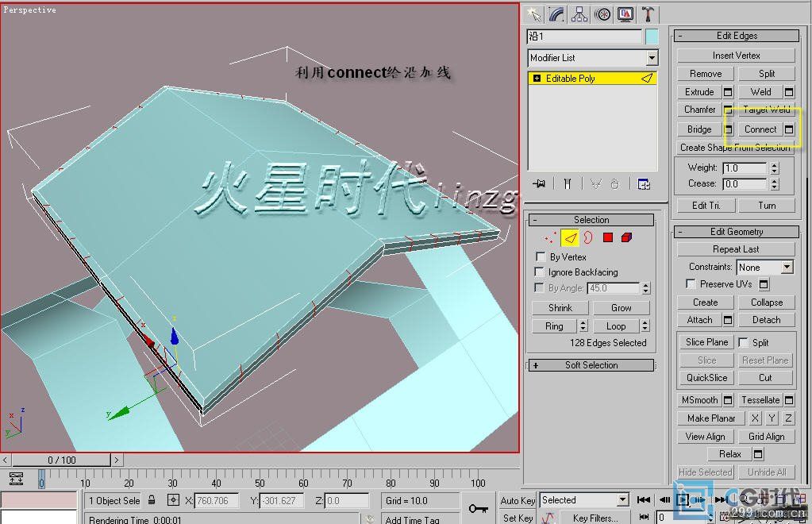Open Weld settings box icon
Image resolution: width=812 pixels, height=524 pixels.
coord(789,92)
